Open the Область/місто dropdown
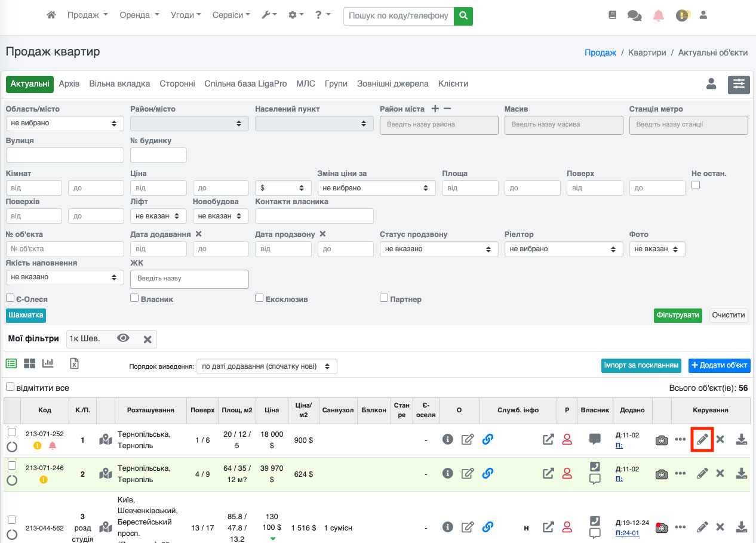 point(64,123)
